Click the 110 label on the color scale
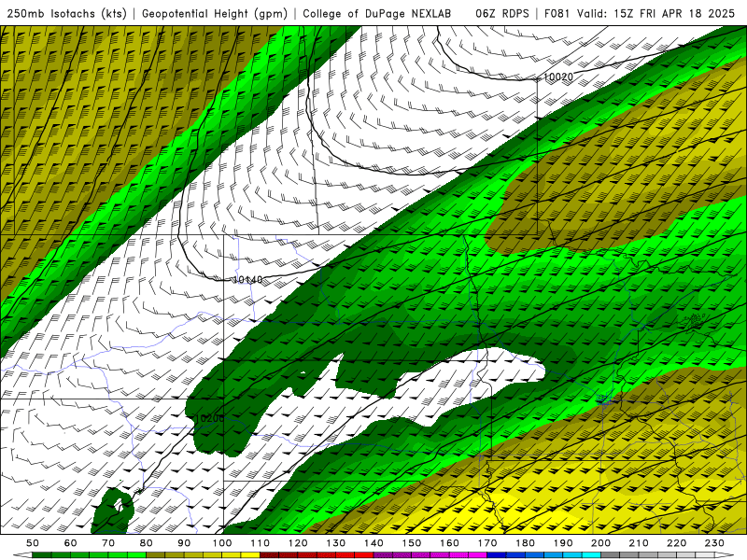747x560 pixels. [260, 543]
